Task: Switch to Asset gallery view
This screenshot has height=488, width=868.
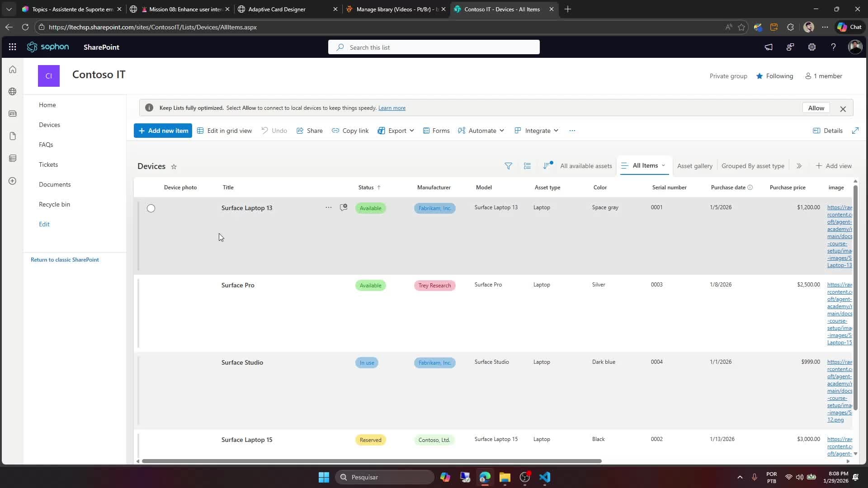Action: coord(694,166)
